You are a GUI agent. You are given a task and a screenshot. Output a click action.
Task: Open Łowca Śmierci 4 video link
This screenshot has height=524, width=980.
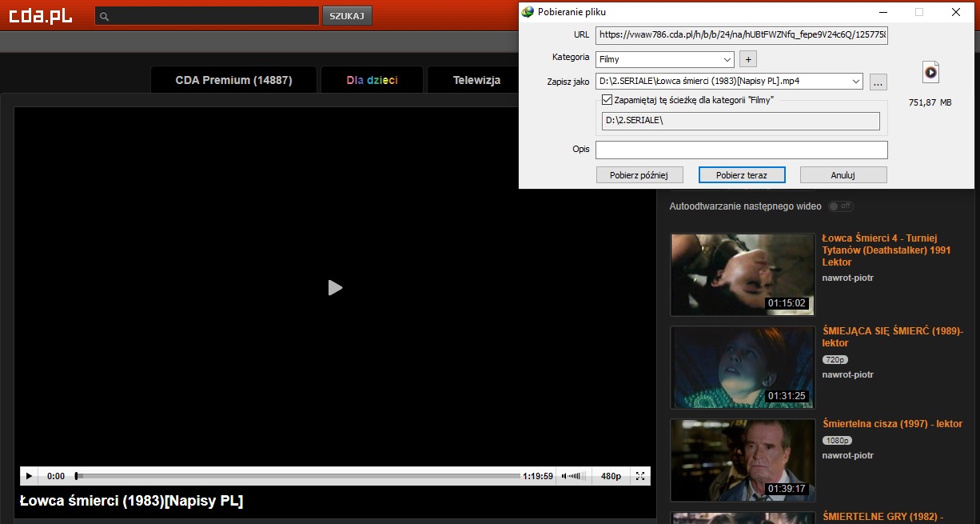[886, 250]
